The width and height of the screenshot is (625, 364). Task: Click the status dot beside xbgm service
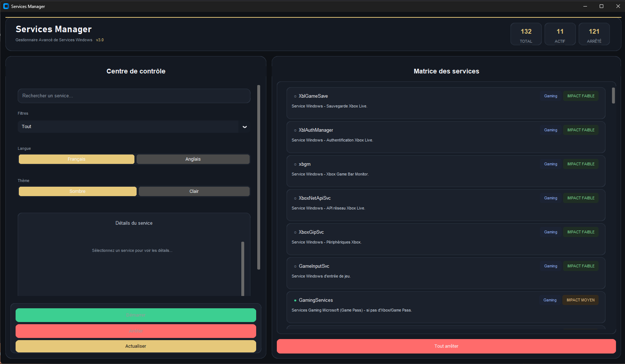coord(295,164)
